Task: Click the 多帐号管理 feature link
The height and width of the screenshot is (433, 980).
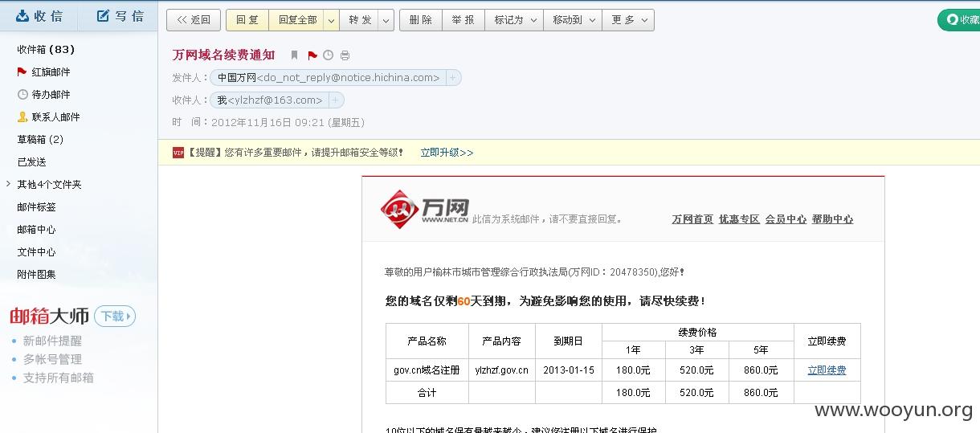Action: [x=52, y=359]
